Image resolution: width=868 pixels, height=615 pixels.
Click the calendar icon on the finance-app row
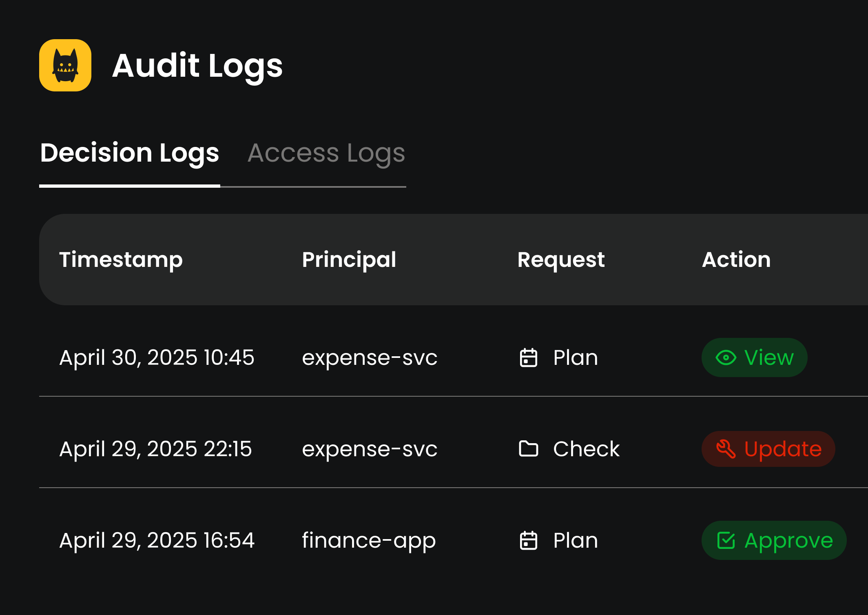(x=528, y=540)
